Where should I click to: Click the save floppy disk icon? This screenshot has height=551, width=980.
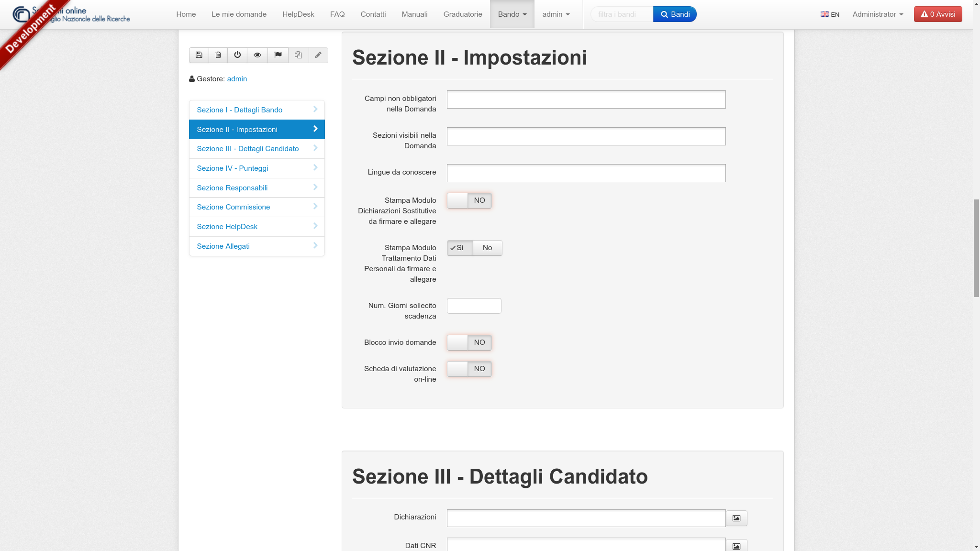[199, 55]
